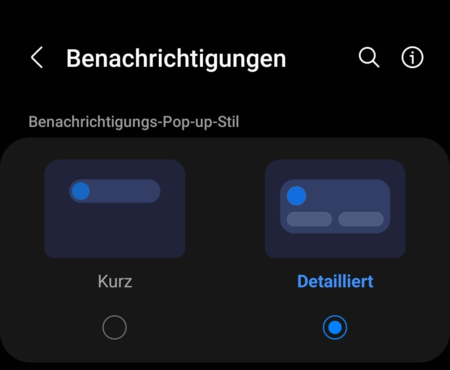Viewport: 450px width, 370px height.
Task: Open search with the magnifier icon
Action: (x=369, y=57)
